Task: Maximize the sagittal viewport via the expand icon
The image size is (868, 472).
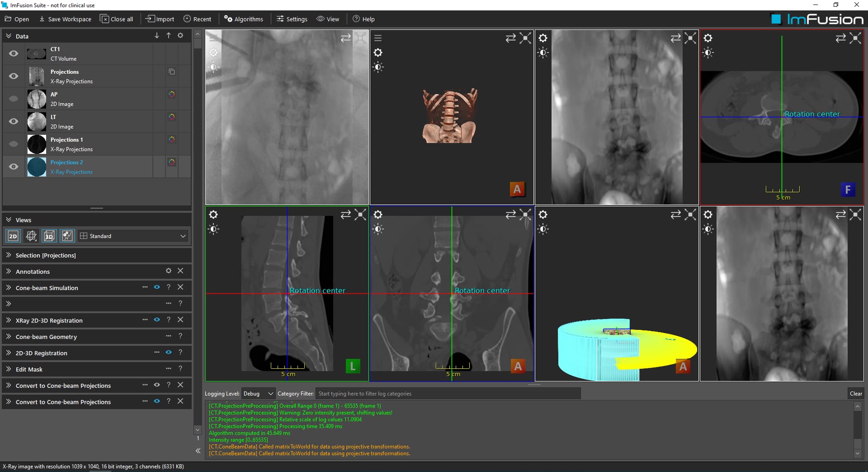Action: point(360,215)
